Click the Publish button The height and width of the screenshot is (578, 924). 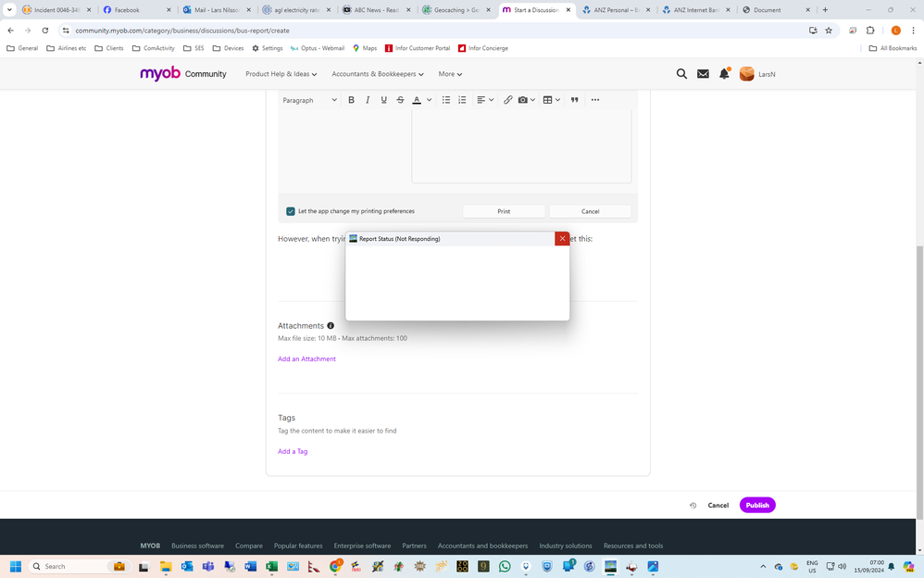click(756, 505)
